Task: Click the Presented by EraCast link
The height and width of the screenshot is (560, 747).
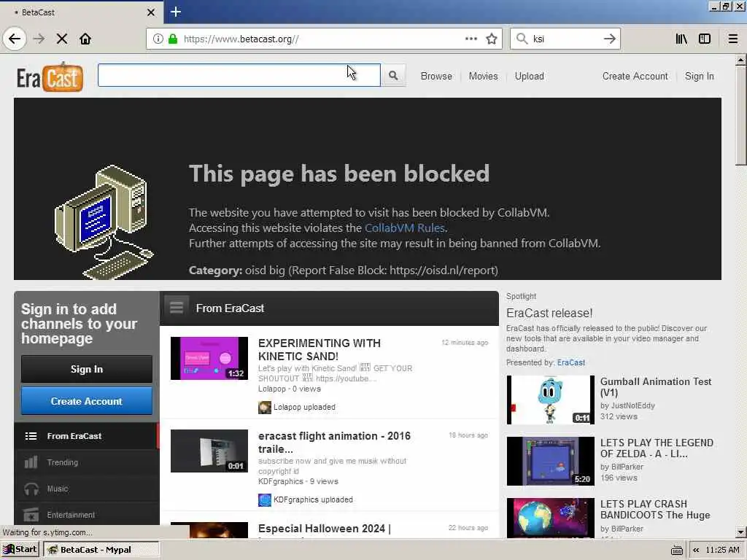Action: [570, 362]
